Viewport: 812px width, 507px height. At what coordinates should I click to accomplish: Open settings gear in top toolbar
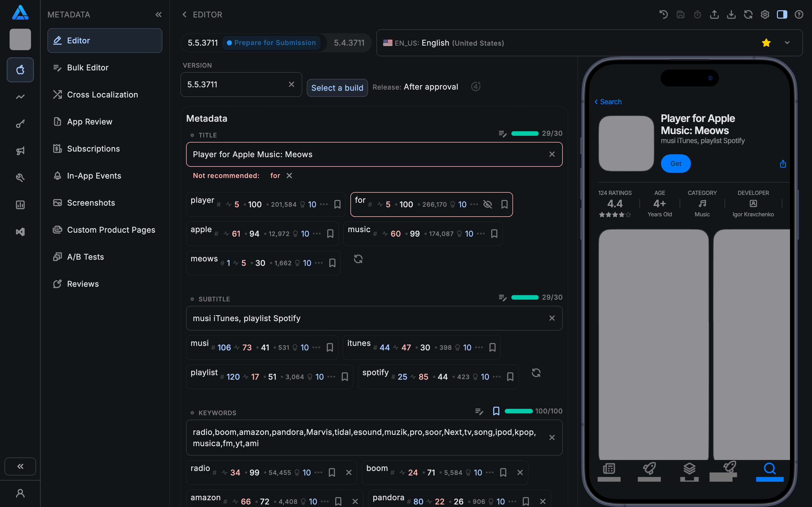pos(765,14)
